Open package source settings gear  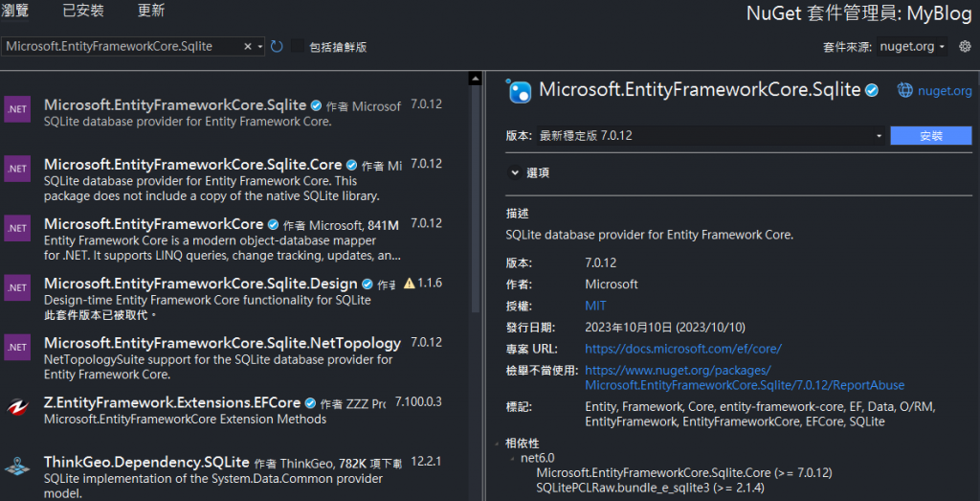(965, 46)
